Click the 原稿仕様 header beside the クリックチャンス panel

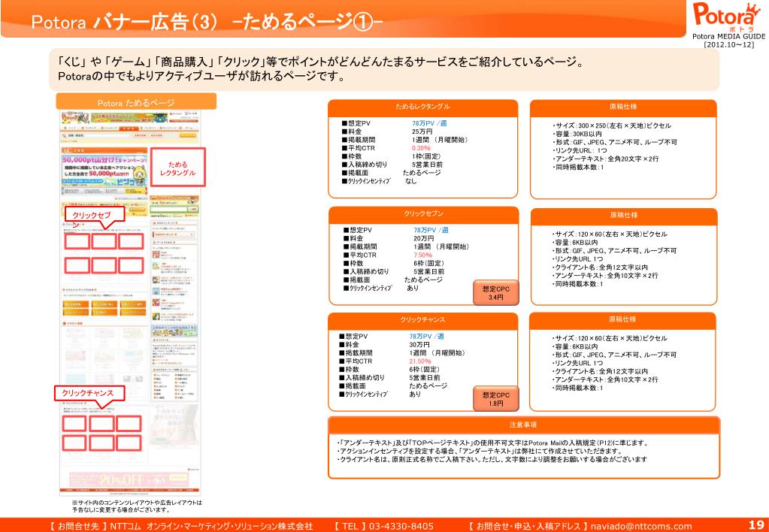[x=623, y=320]
